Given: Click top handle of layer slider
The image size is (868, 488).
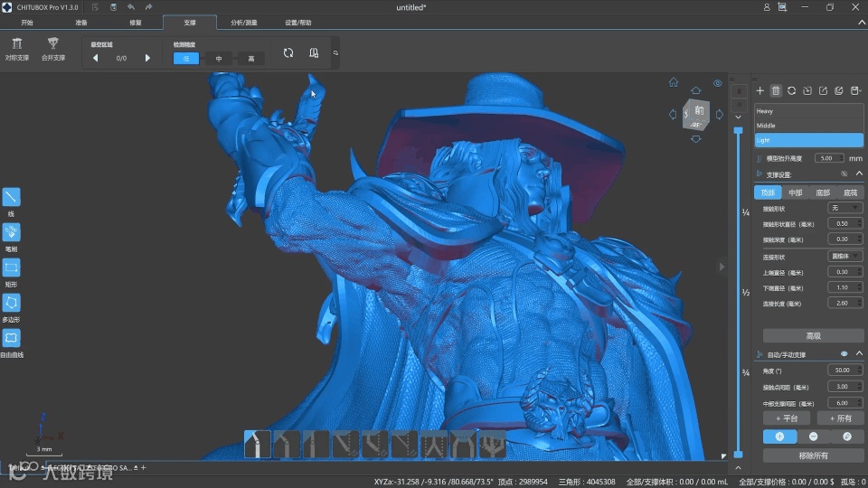Looking at the screenshot, I should 738,130.
